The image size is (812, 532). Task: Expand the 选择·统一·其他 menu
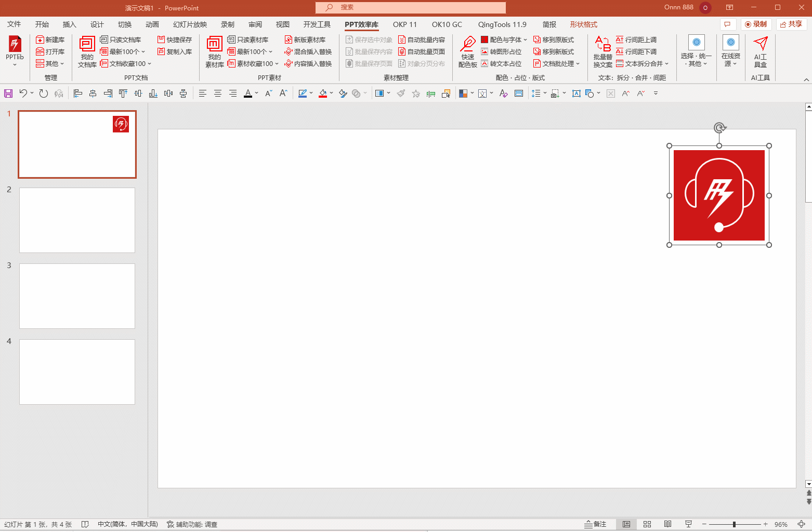coord(696,52)
